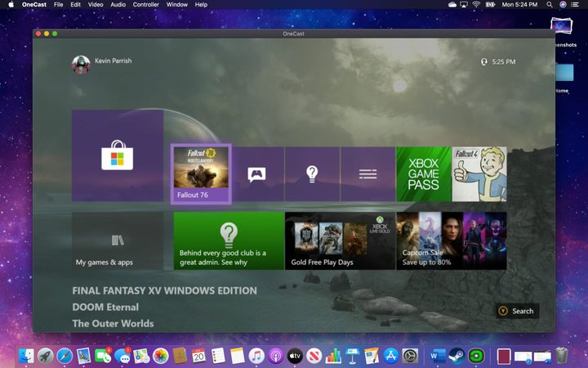Open the Video menu
The image size is (588, 368).
96,5
